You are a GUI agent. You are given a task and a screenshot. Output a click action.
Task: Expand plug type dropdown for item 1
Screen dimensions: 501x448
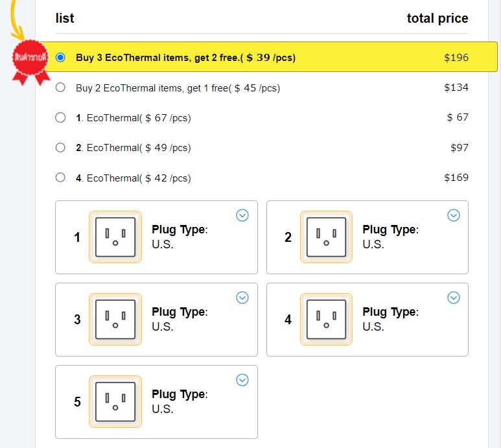coord(242,215)
